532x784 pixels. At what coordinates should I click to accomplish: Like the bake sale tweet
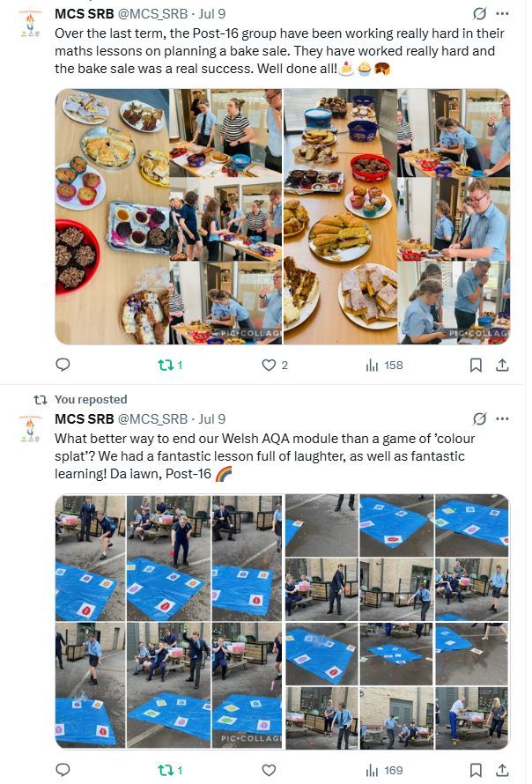click(275, 365)
